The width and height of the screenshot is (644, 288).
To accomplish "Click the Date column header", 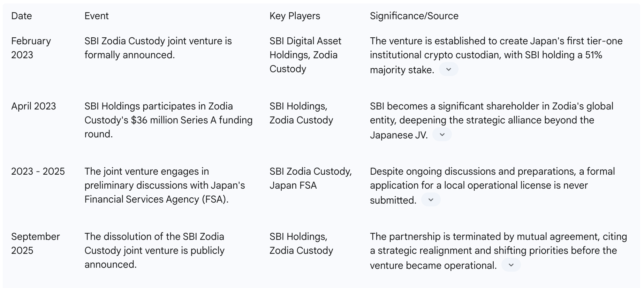I will (x=21, y=16).
